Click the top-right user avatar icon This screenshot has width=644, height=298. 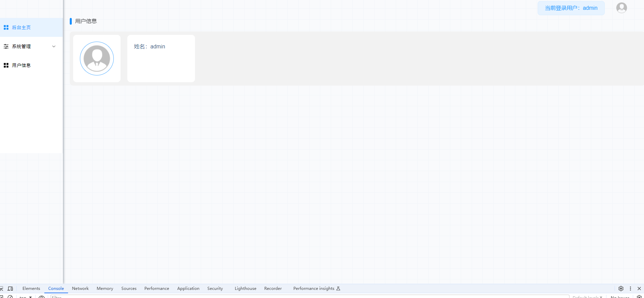(x=621, y=8)
